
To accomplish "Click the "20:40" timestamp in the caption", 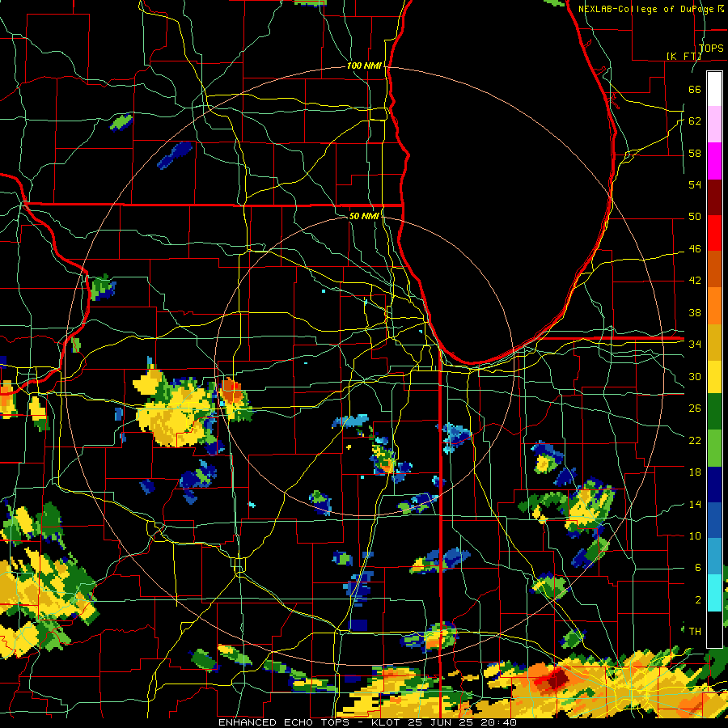I will coord(498,722).
